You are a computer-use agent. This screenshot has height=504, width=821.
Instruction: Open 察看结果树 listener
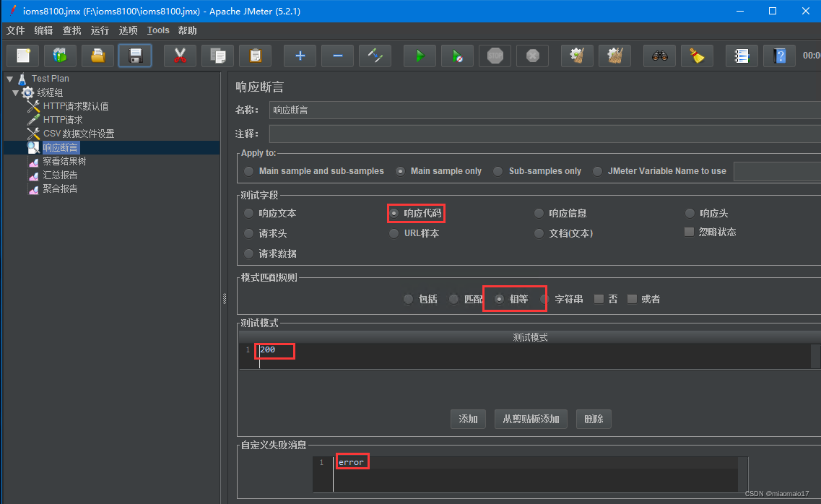click(x=64, y=161)
